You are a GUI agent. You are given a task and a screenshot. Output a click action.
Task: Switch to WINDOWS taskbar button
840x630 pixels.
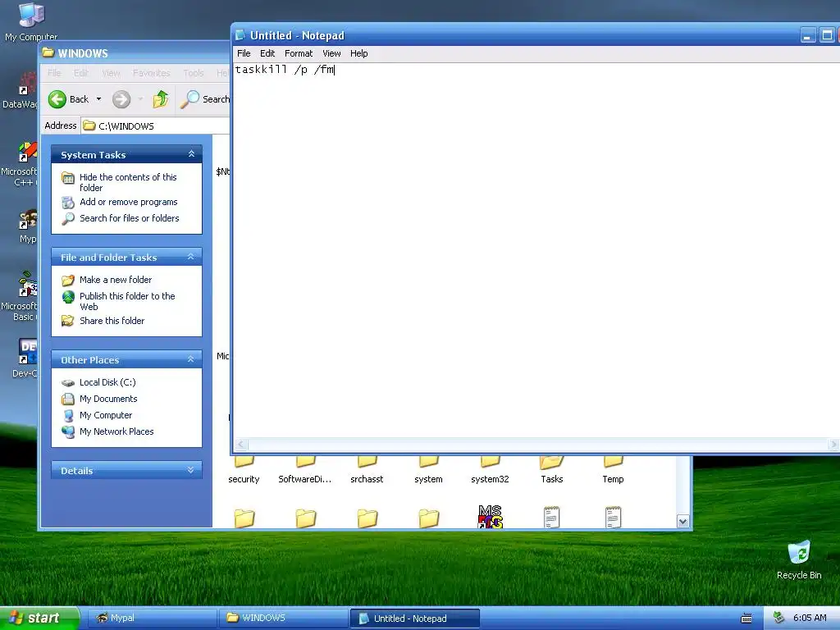click(x=283, y=618)
